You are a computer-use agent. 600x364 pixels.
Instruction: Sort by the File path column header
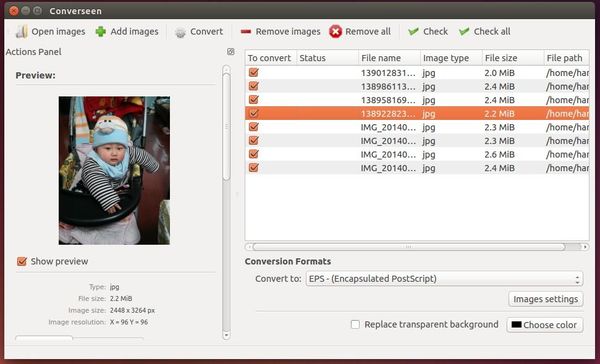tap(567, 58)
